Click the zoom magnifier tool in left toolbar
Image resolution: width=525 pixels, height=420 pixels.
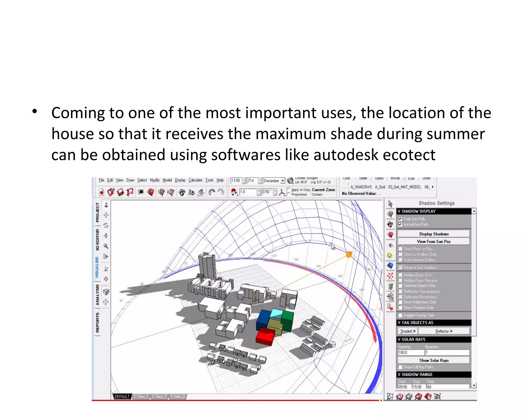[106, 246]
